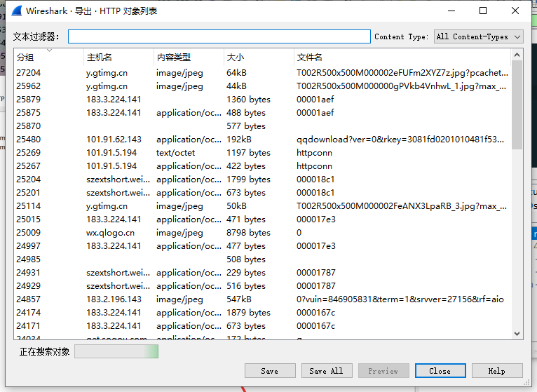
Task: Click file name T002R500x500M000000gPVkb4VnhwL_1.jpg
Action: click(402, 86)
